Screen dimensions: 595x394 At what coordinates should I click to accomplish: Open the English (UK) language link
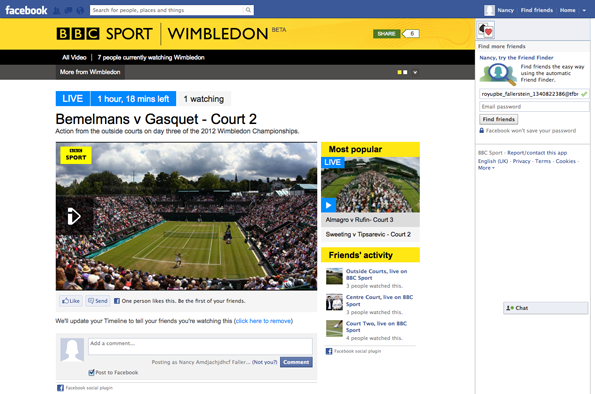[493, 161]
